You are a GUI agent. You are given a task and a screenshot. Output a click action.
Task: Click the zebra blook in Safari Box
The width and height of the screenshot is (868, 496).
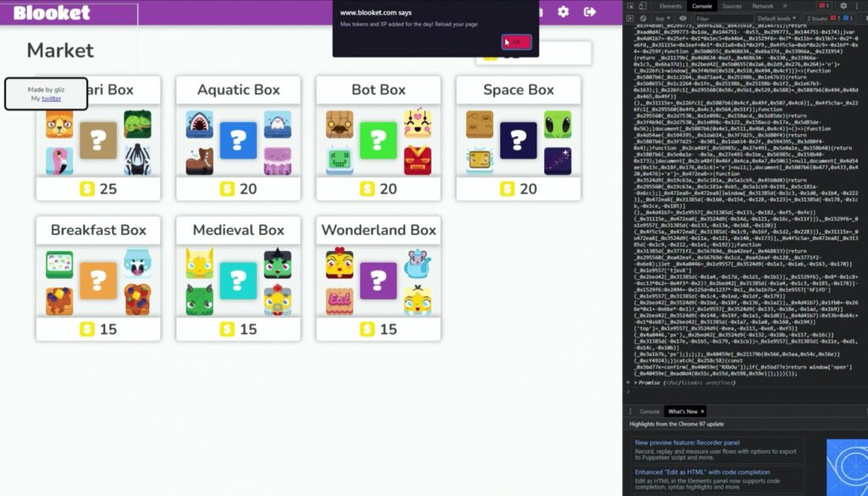pos(137,160)
